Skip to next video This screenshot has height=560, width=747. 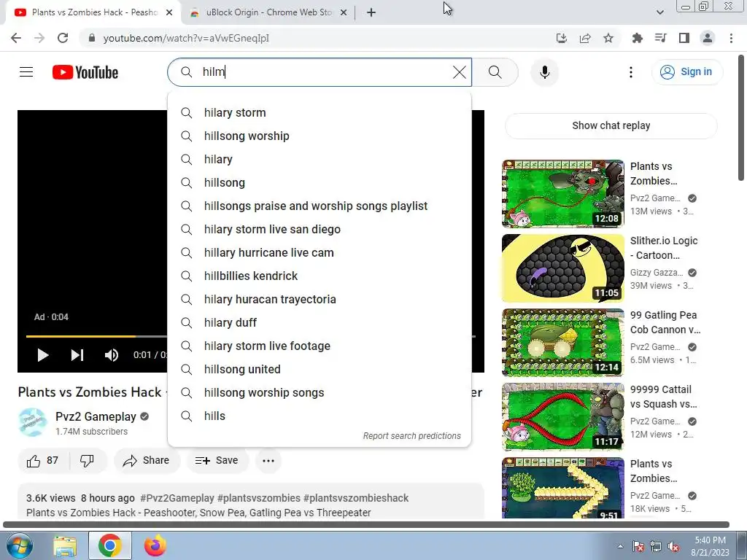77,355
